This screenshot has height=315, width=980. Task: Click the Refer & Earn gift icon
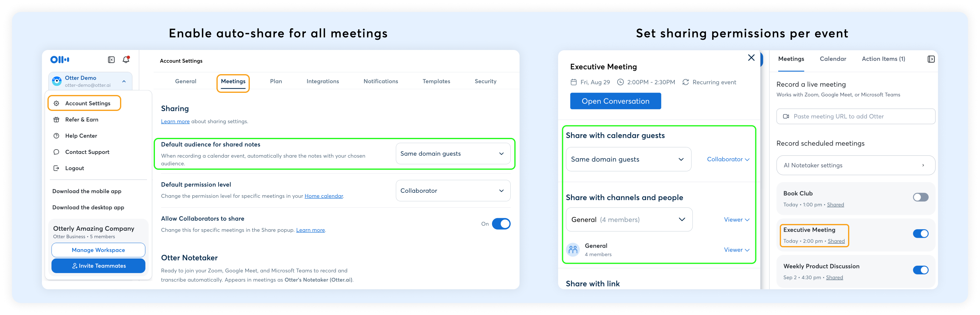(56, 120)
